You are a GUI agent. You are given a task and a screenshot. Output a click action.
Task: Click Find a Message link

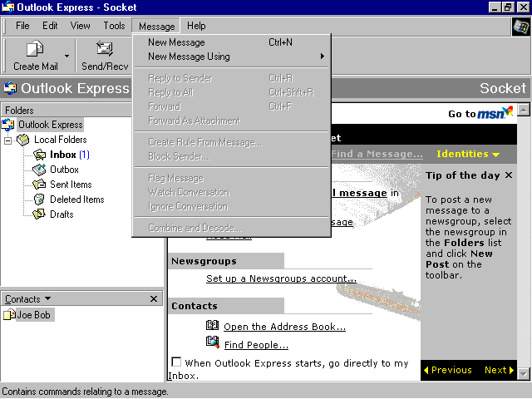377,154
